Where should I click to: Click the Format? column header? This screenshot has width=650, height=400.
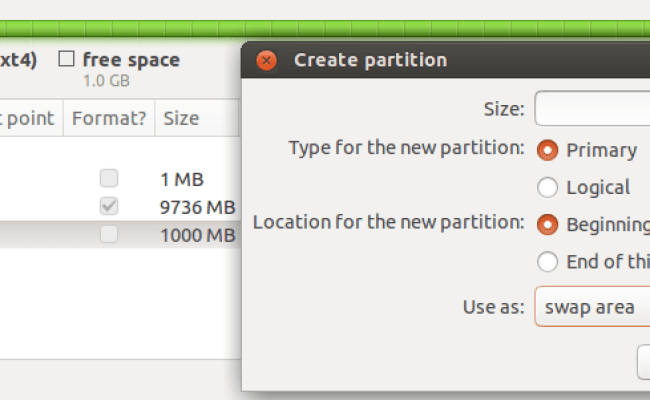[x=109, y=118]
